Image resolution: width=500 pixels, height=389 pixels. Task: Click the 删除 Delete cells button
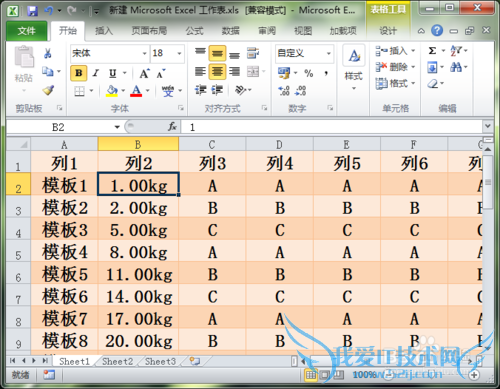click(395, 67)
